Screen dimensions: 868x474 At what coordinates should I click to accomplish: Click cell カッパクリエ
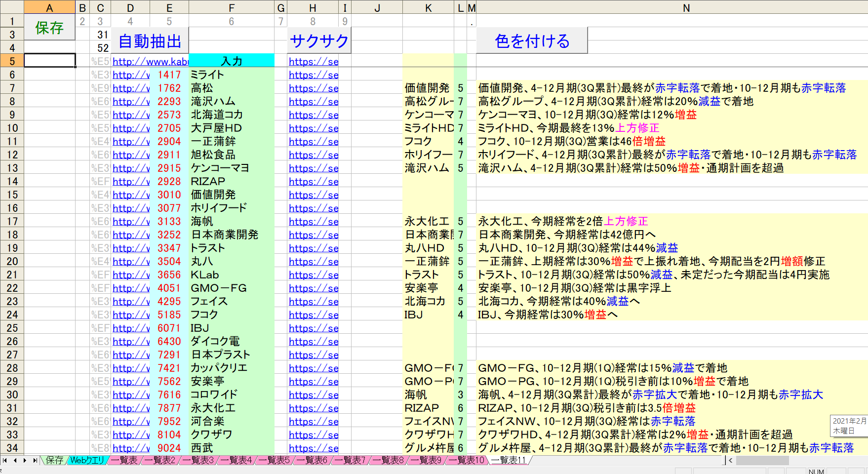232,368
